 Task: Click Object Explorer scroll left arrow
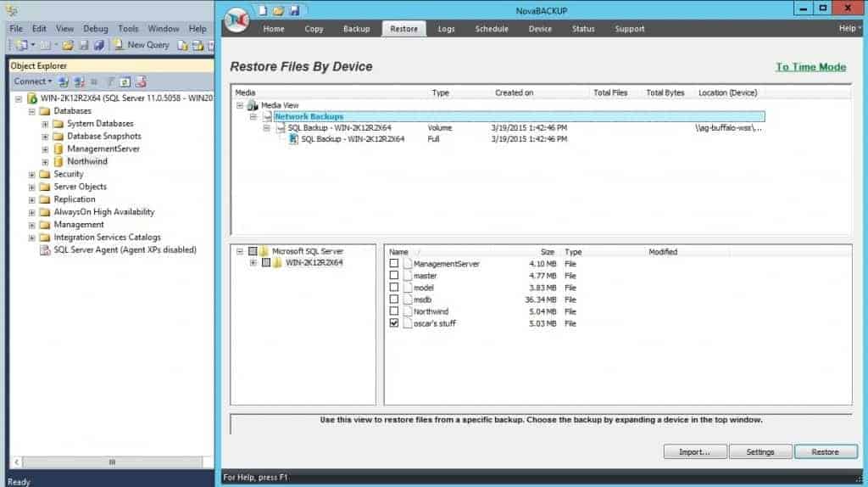click(x=17, y=462)
